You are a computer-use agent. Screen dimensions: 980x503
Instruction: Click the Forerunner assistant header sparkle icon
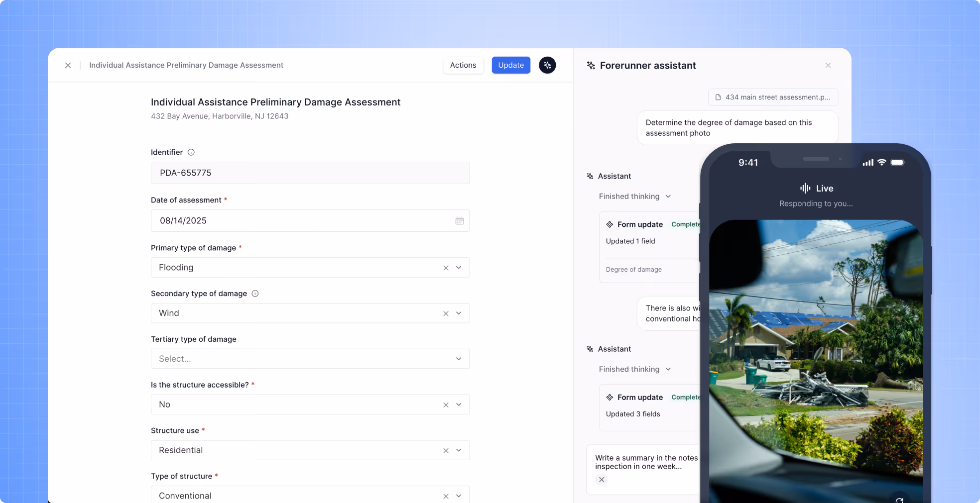pyautogui.click(x=591, y=65)
